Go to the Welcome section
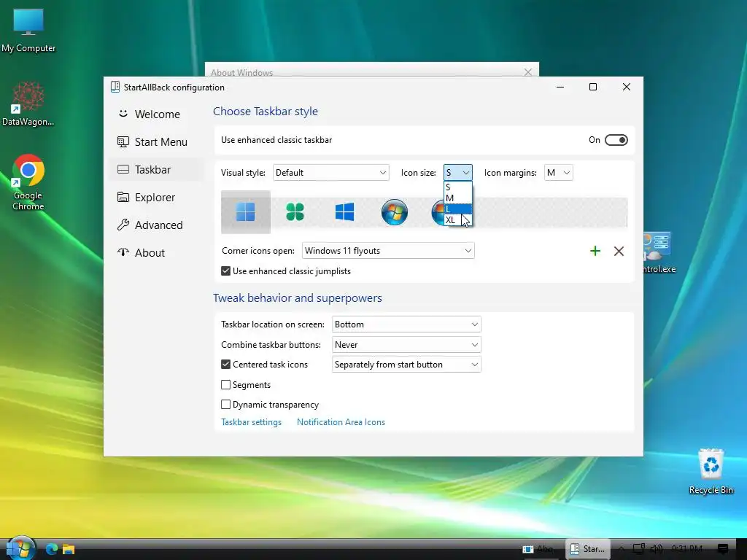This screenshot has width=747, height=560. coord(156,114)
